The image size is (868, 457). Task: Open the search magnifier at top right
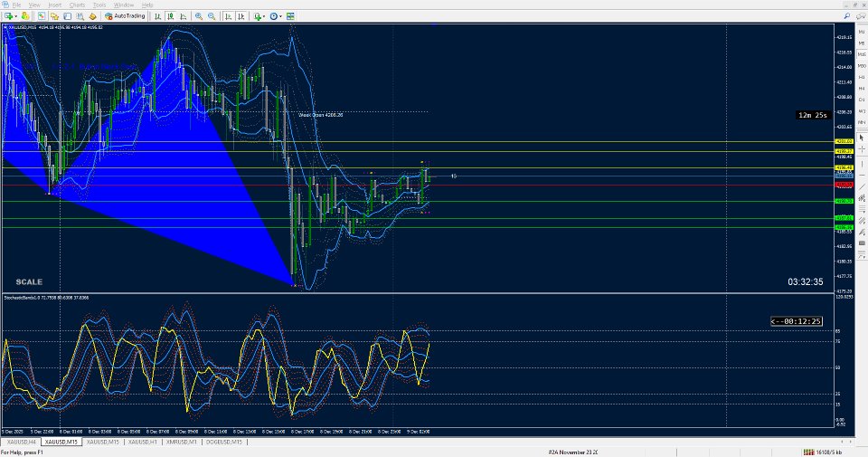pos(847,16)
